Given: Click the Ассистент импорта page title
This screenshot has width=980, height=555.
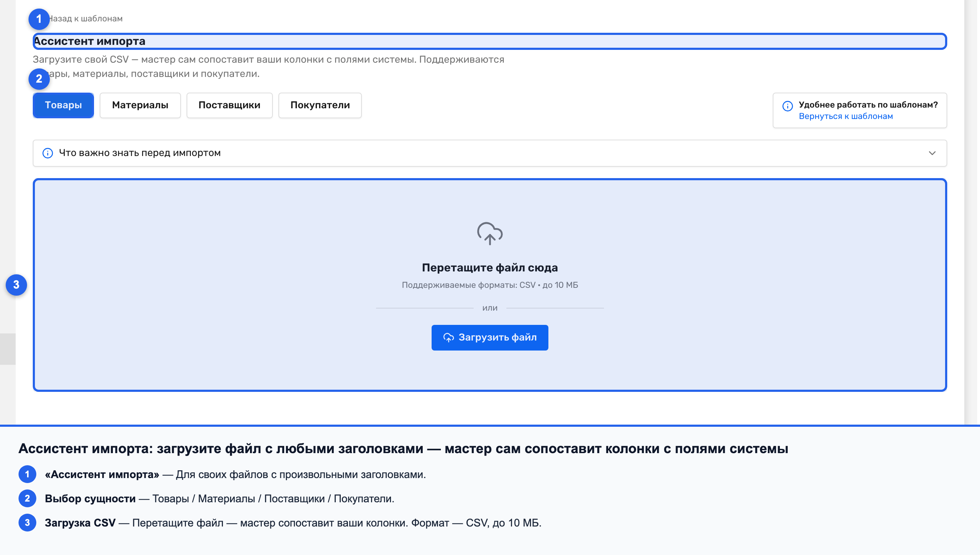Looking at the screenshot, I should (90, 41).
